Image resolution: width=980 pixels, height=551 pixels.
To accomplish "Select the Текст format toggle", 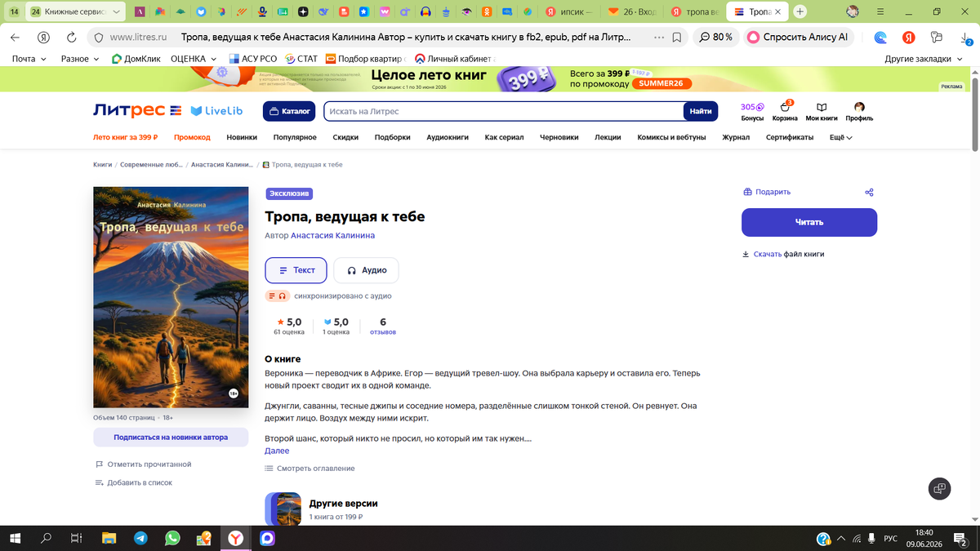I will 296,270.
